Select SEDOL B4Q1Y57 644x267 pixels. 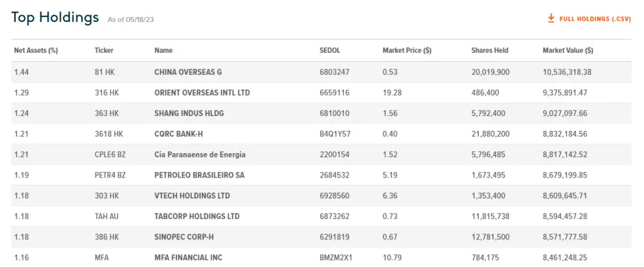click(335, 133)
